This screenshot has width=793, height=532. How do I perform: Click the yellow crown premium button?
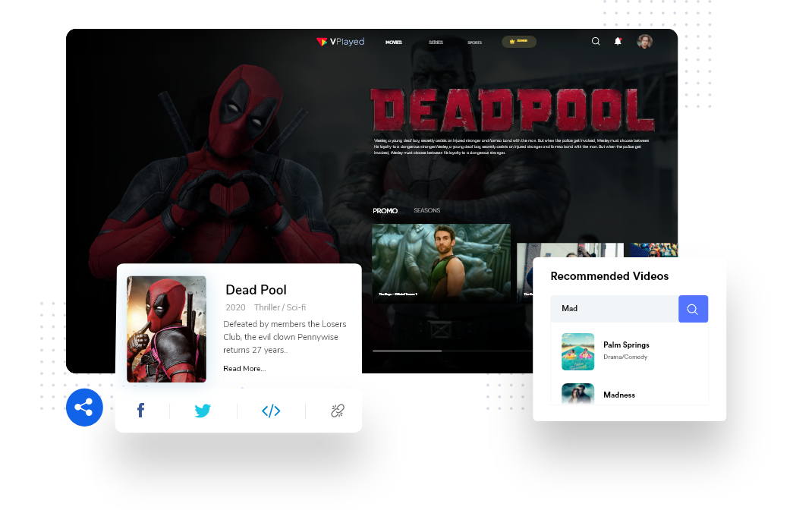tap(519, 42)
